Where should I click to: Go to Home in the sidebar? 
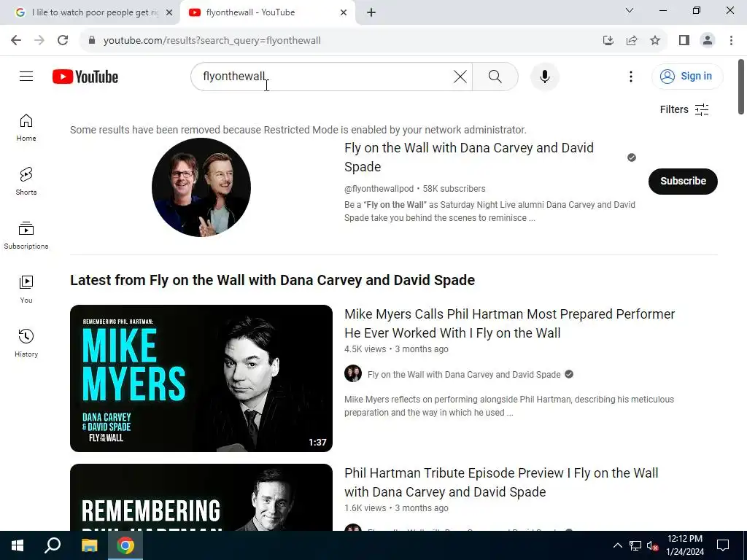click(x=26, y=128)
